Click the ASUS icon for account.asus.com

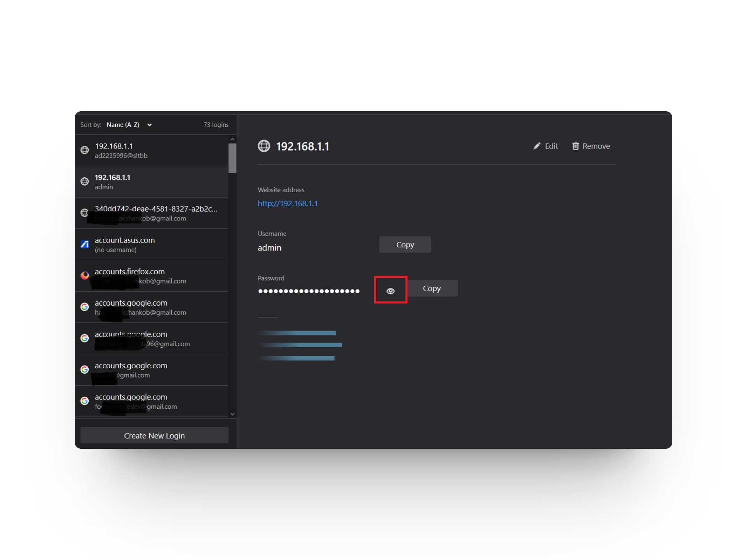(x=84, y=244)
